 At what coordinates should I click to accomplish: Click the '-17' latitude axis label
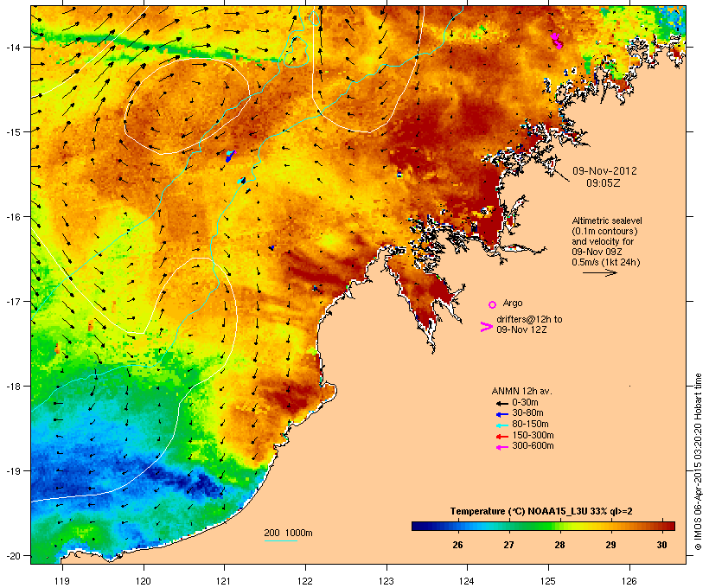pyautogui.click(x=12, y=301)
